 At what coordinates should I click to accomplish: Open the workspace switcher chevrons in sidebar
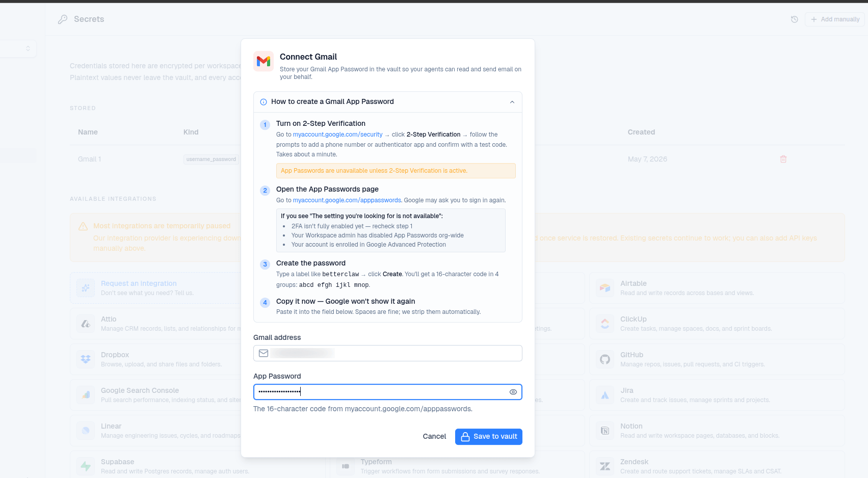(x=28, y=48)
